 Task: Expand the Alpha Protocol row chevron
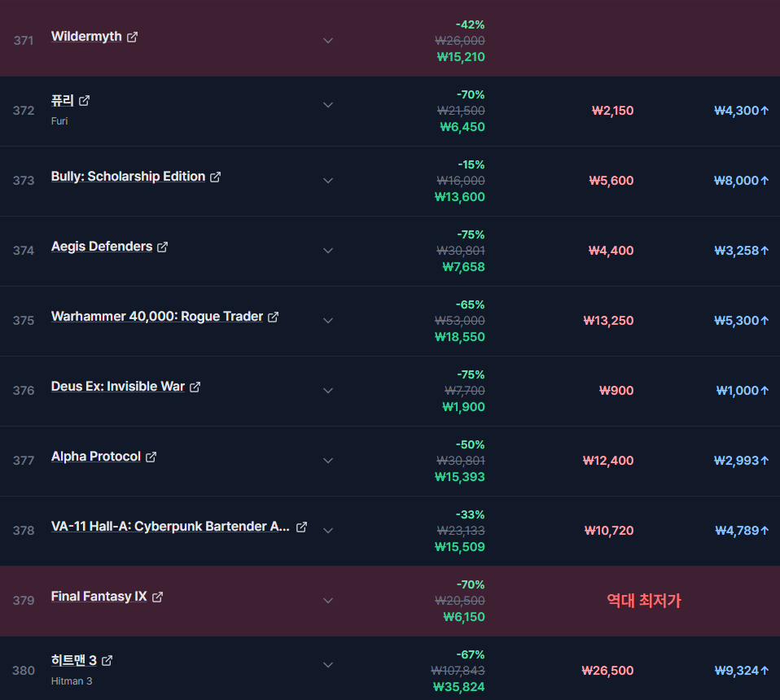click(328, 461)
